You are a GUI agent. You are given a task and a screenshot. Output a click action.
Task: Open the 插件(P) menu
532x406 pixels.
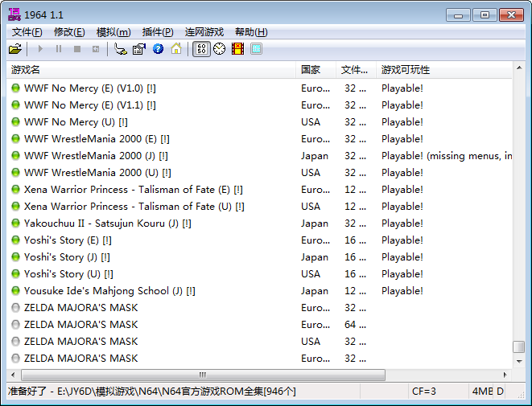[157, 32]
